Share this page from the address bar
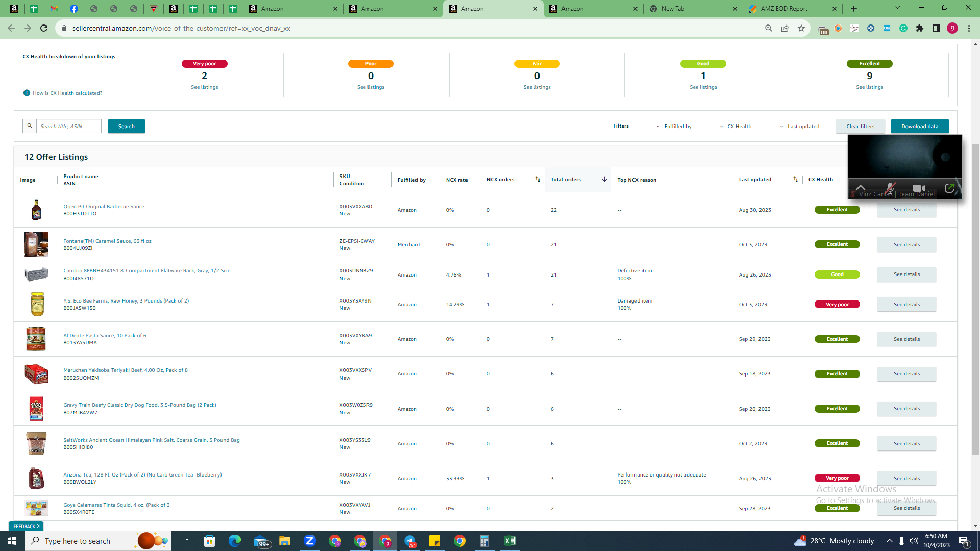This screenshot has width=980, height=551. tap(785, 28)
